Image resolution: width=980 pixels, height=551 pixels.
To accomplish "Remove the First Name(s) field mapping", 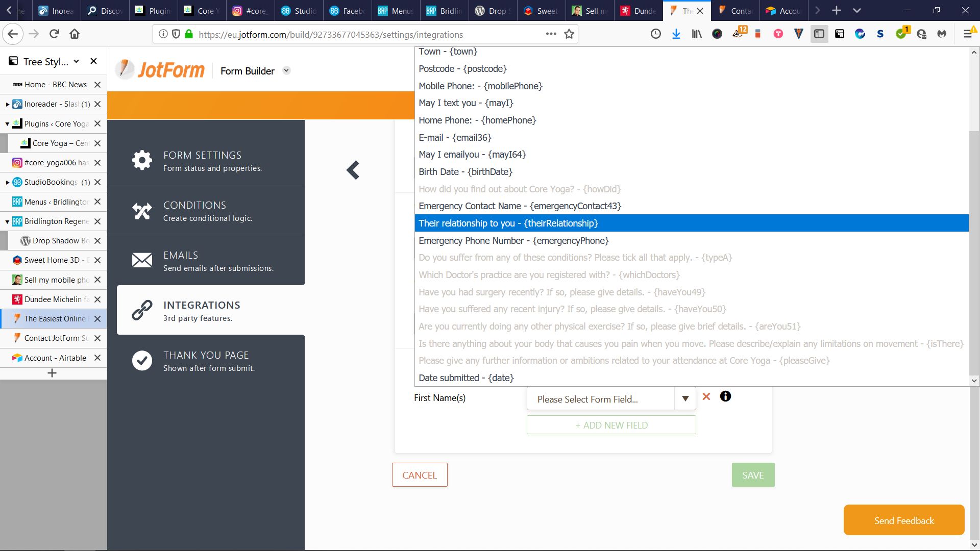I will (706, 396).
